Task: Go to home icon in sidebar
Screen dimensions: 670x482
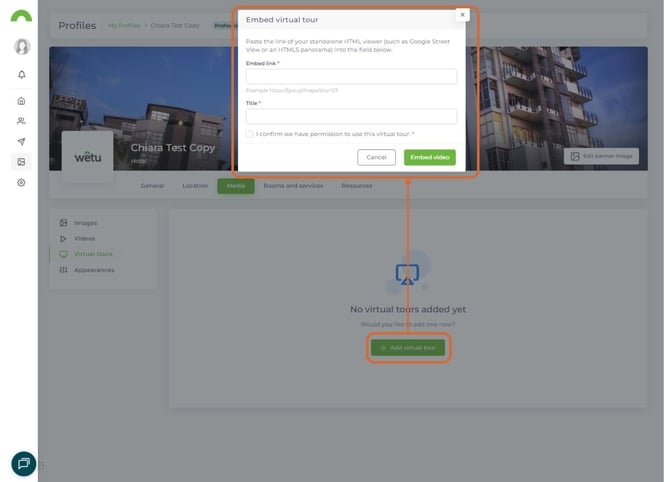Action: [x=22, y=101]
